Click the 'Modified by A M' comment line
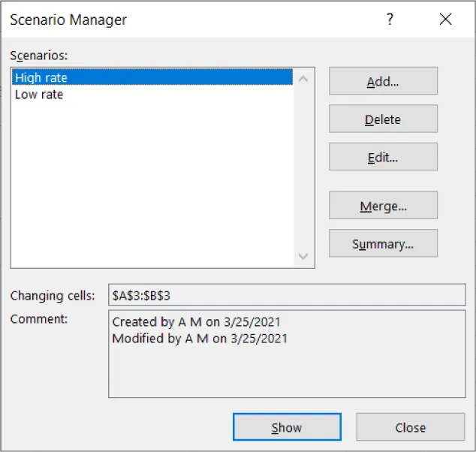 coord(199,339)
